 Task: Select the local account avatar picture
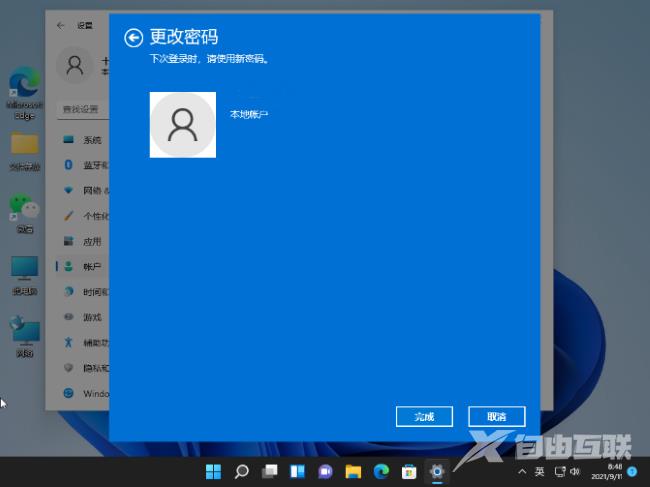[x=183, y=125]
